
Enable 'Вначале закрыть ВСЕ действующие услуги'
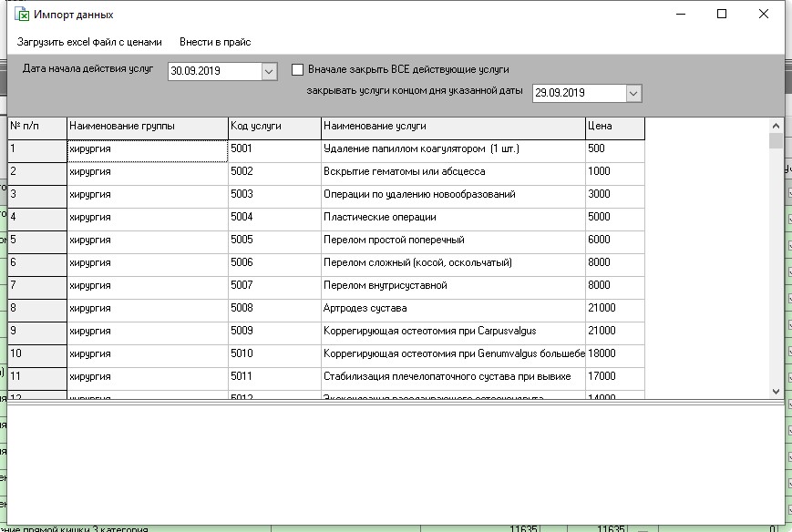pyautogui.click(x=295, y=68)
